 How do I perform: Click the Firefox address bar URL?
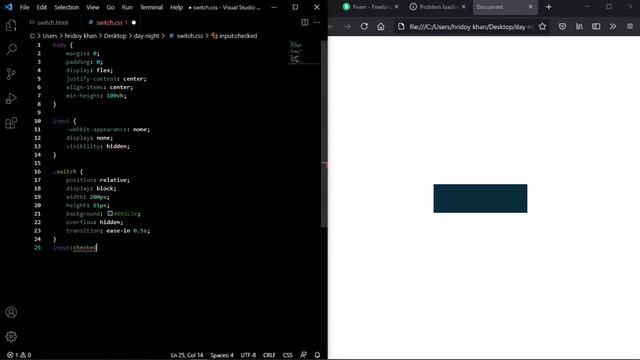[x=471, y=27]
